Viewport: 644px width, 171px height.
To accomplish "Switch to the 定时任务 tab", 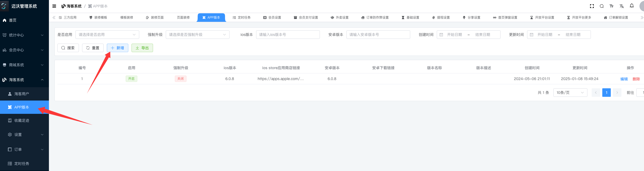I will [x=241, y=18].
